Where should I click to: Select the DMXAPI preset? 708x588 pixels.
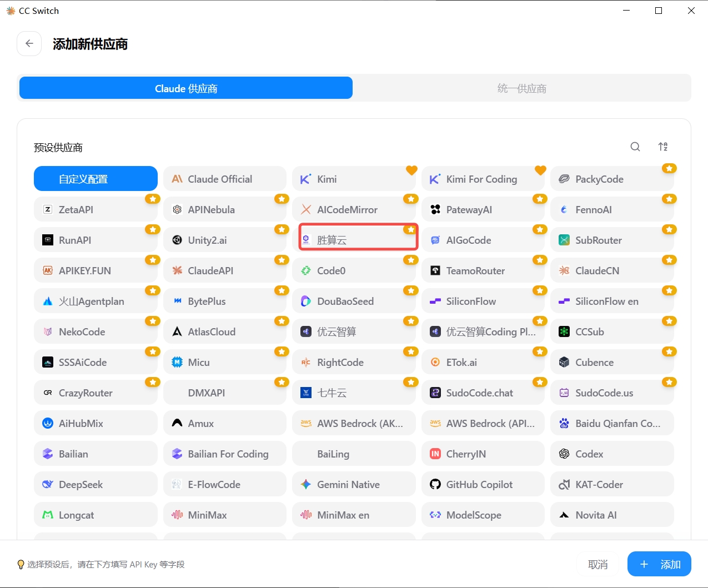[225, 393]
